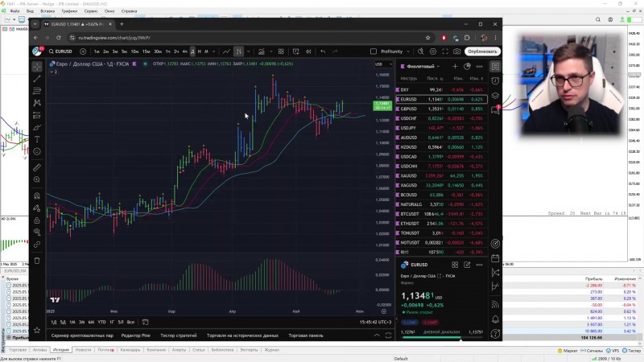Select the Все date range button
This screenshot has width=644, height=362.
130,323
